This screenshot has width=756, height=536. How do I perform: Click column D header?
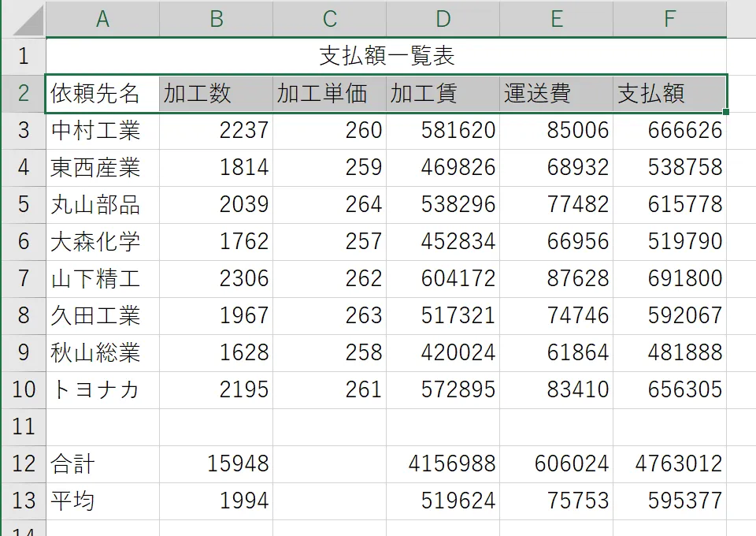443,19
